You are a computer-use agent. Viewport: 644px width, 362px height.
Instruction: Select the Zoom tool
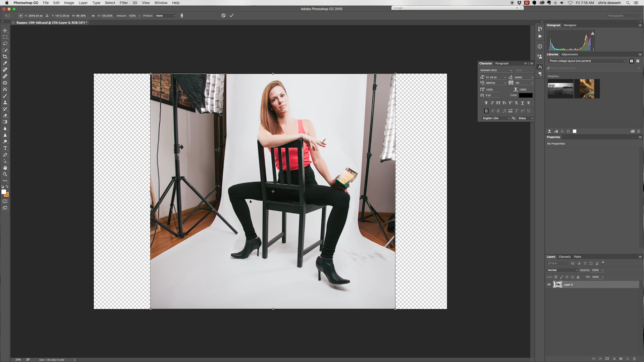tap(5, 174)
